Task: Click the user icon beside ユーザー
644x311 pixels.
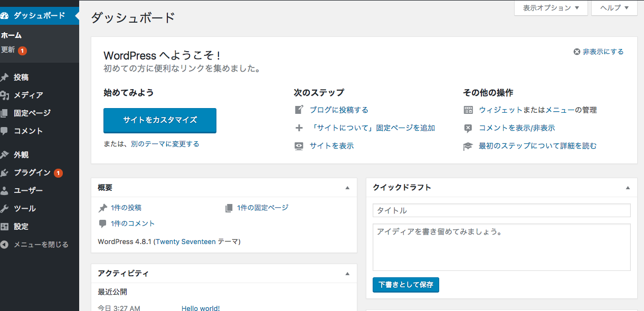Action: click(x=4, y=191)
